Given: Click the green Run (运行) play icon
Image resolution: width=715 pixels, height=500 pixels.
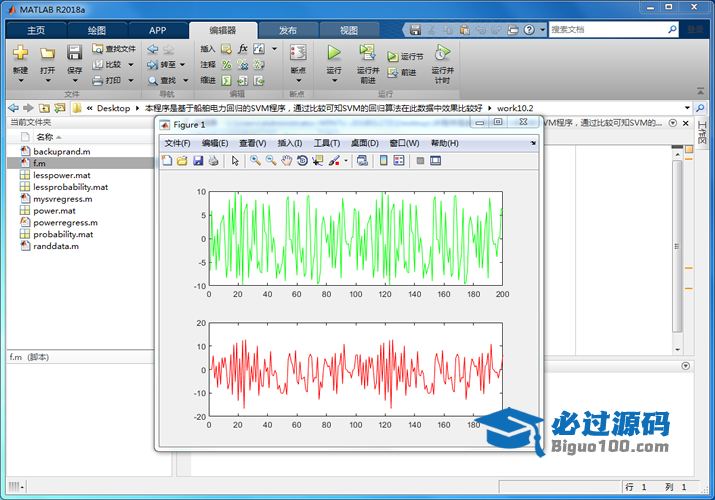Looking at the screenshot, I should coord(334,53).
